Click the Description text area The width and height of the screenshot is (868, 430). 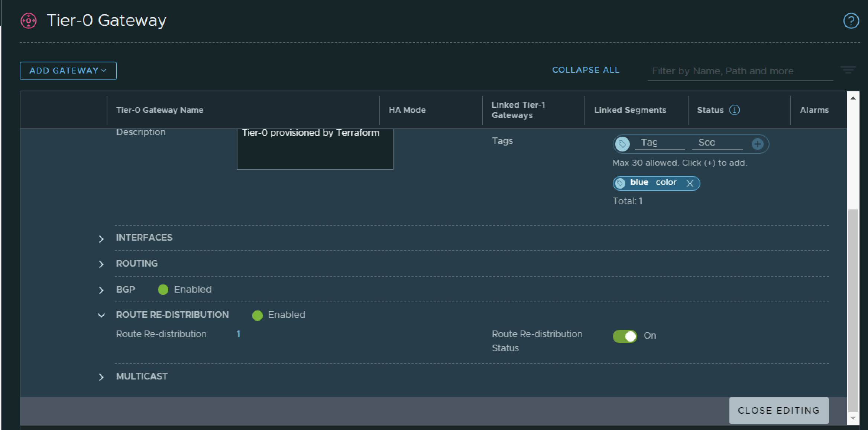[315, 149]
